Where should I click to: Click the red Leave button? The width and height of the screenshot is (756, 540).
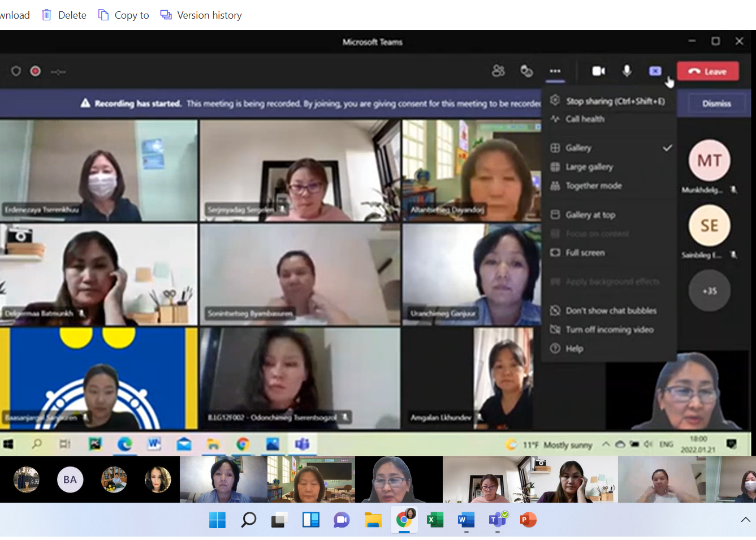tap(708, 71)
